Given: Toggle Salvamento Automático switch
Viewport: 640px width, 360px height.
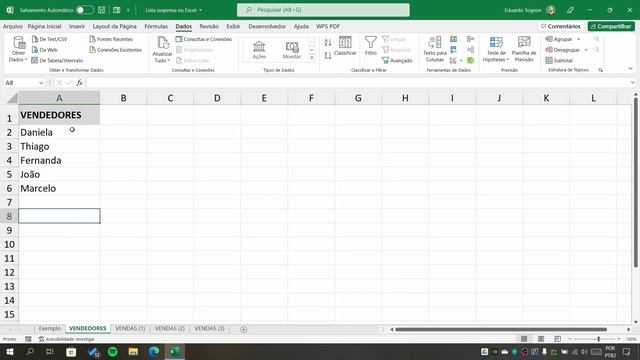Looking at the screenshot, I should 84,10.
